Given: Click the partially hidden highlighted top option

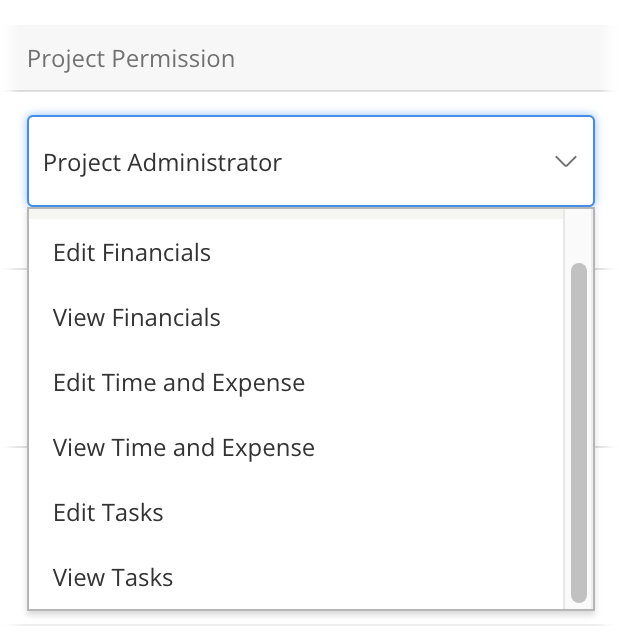Looking at the screenshot, I should tap(296, 214).
